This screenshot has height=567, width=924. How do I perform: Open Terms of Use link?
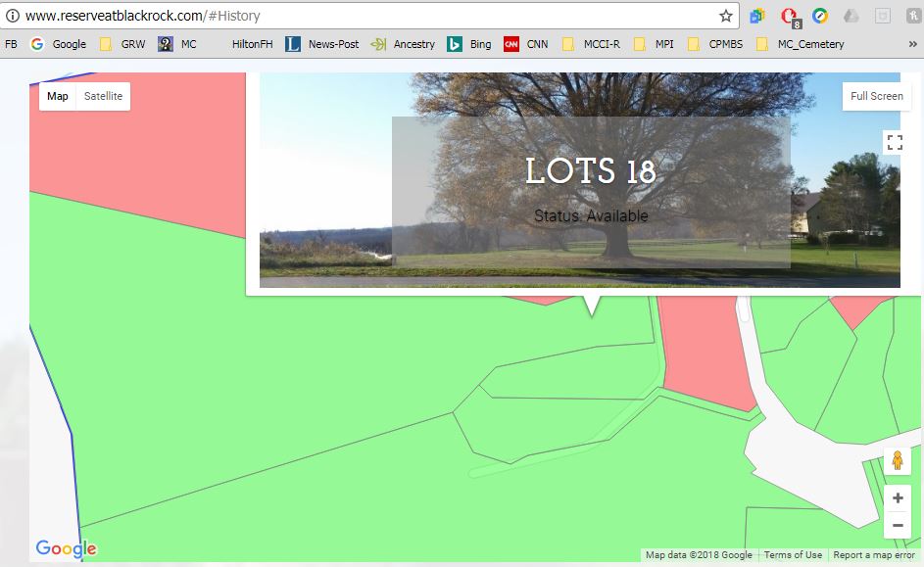(x=793, y=554)
